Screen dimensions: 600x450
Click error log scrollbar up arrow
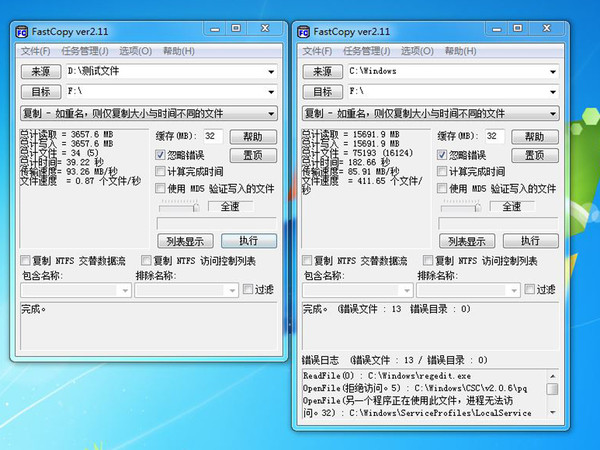tap(552, 376)
